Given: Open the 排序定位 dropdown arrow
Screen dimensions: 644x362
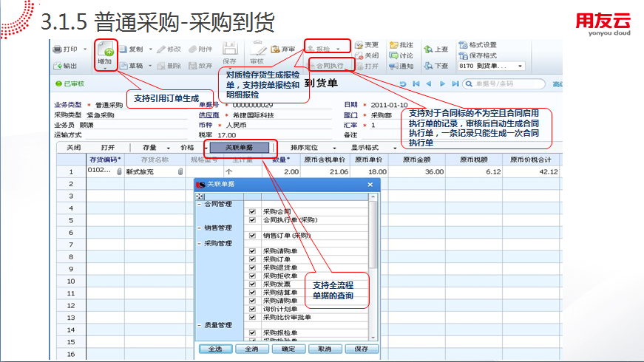Looking at the screenshot, I should pyautogui.click(x=334, y=148).
